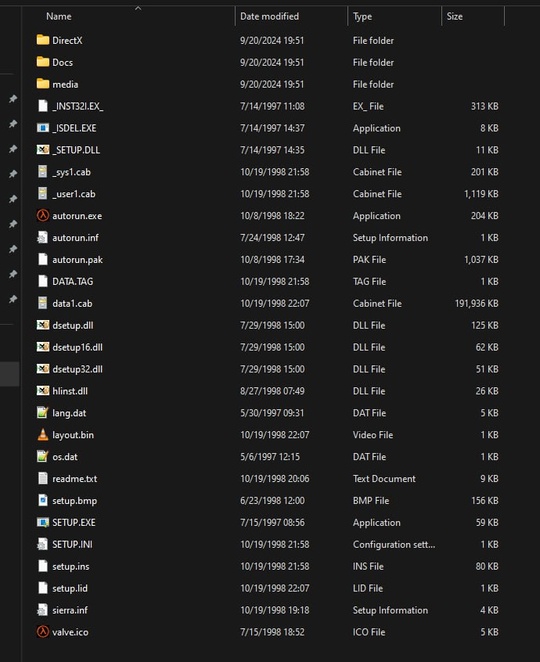Screen dimensions: 540x662
Task: Select the dsetup.dll file icon
Action: pos(43,325)
